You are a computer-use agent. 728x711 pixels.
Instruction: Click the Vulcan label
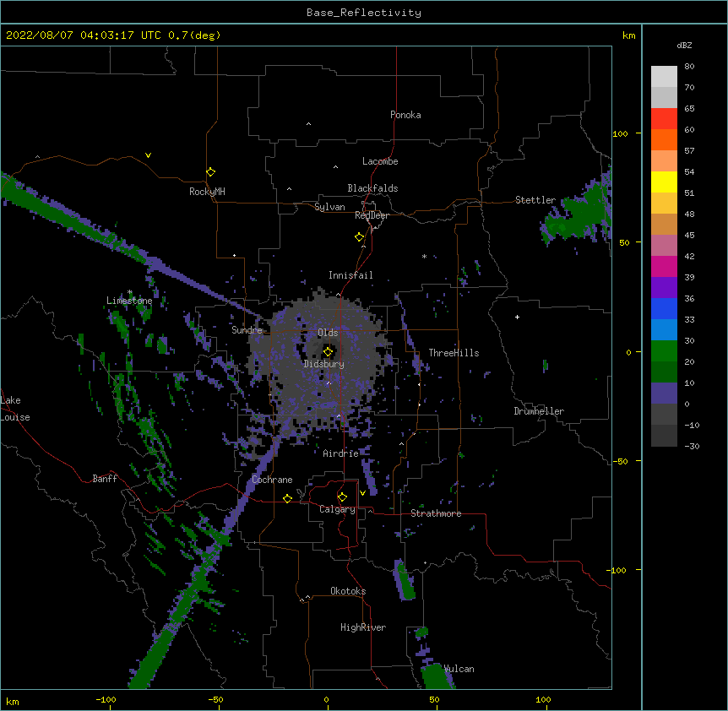pyautogui.click(x=459, y=669)
